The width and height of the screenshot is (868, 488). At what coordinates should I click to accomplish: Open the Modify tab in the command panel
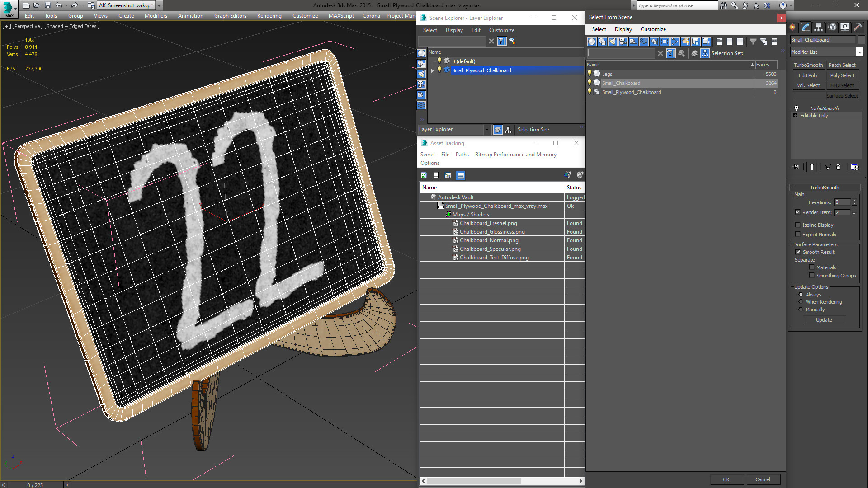806,27
